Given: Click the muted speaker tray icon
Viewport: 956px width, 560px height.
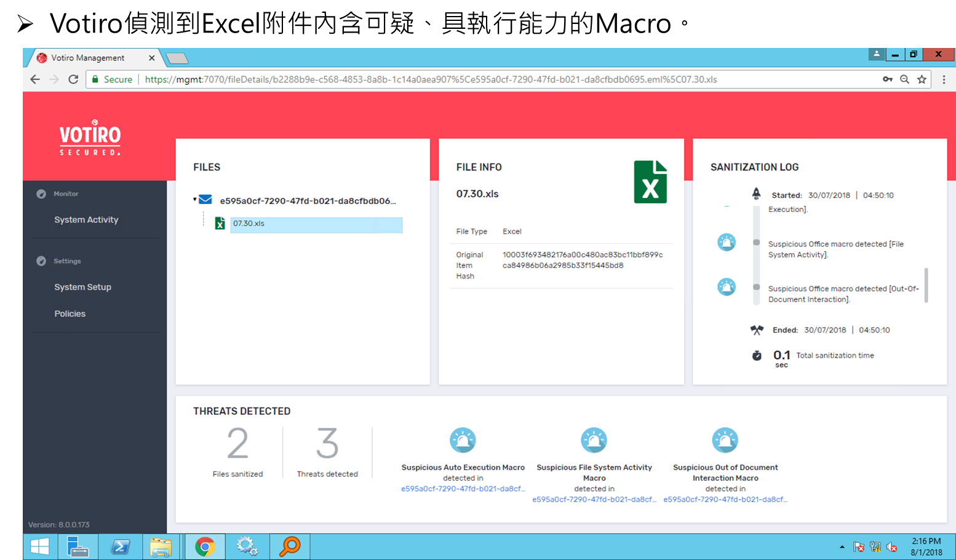Looking at the screenshot, I should click(x=891, y=547).
